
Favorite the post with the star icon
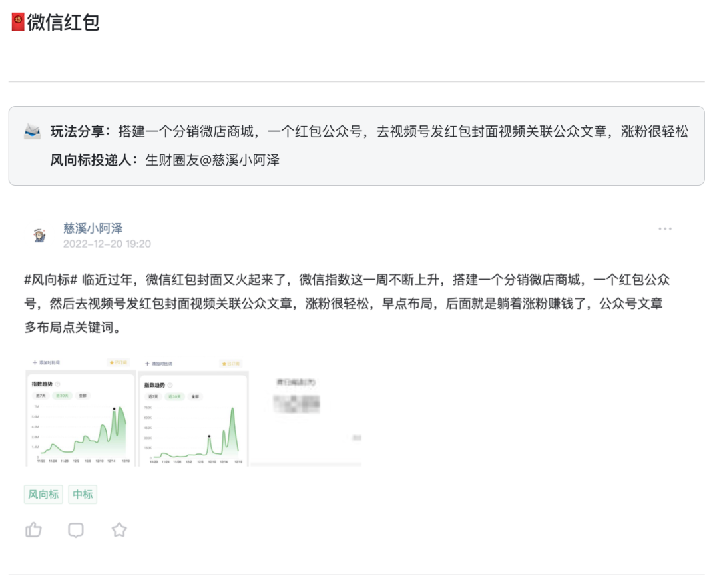119,530
